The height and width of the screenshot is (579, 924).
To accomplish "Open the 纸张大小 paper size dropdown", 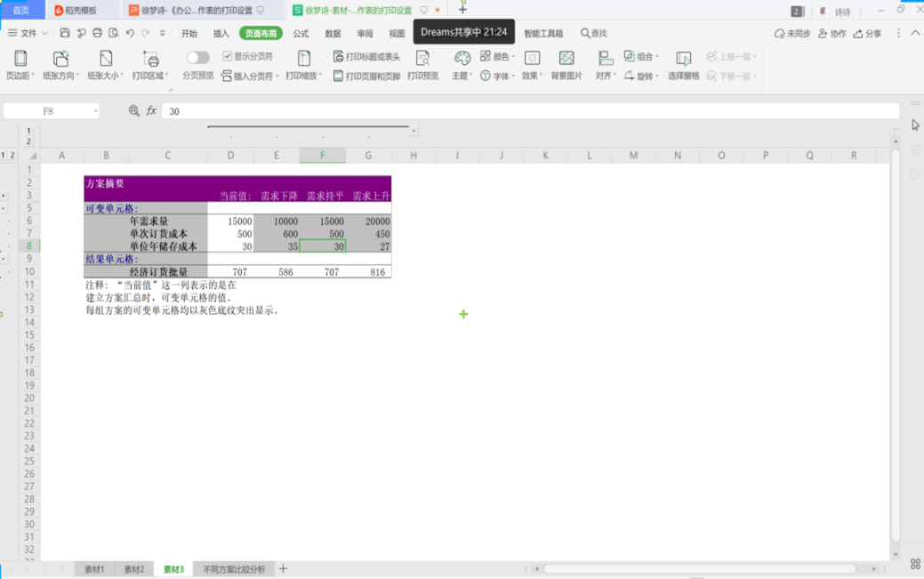I will 105,76.
